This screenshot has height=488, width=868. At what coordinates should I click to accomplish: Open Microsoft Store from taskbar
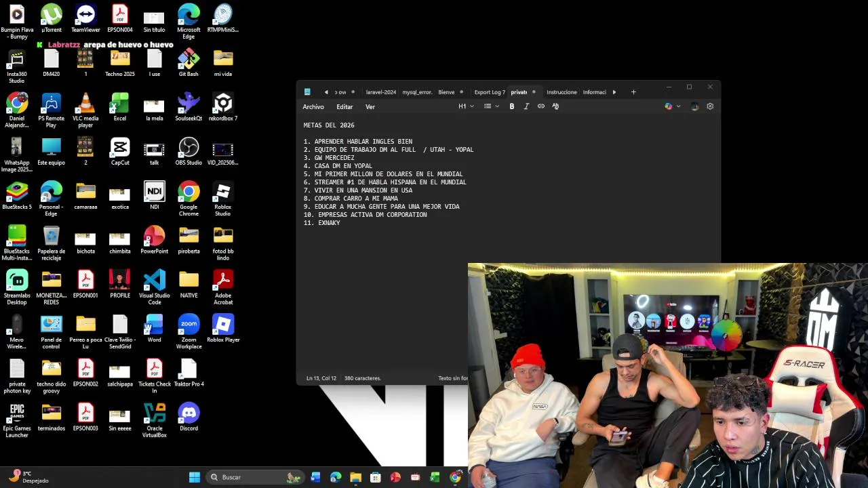click(376, 477)
